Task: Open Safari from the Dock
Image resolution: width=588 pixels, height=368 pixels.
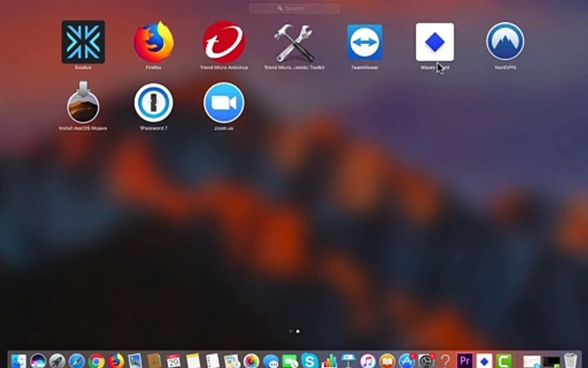Action: (77, 361)
